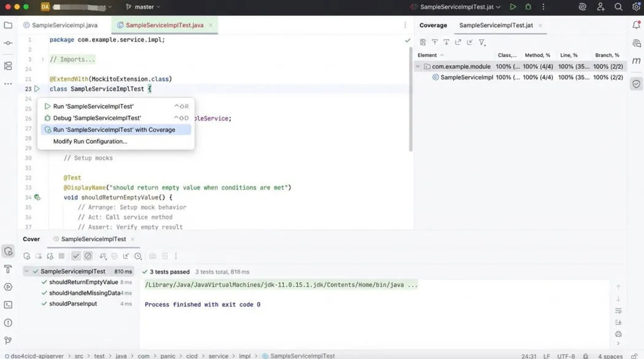Viewport: 644px width, 359px height.
Task: Click the Line, % column header
Action: 568,55
